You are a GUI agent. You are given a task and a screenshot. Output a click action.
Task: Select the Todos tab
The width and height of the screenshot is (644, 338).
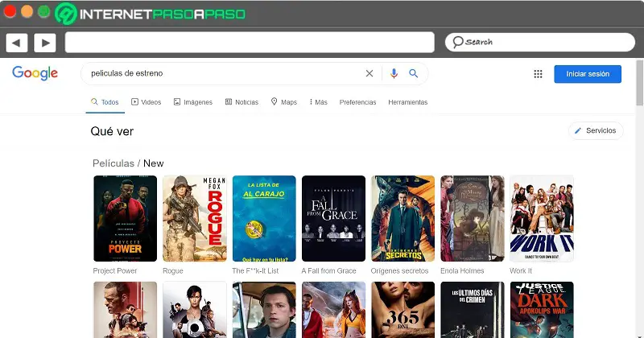tap(105, 102)
